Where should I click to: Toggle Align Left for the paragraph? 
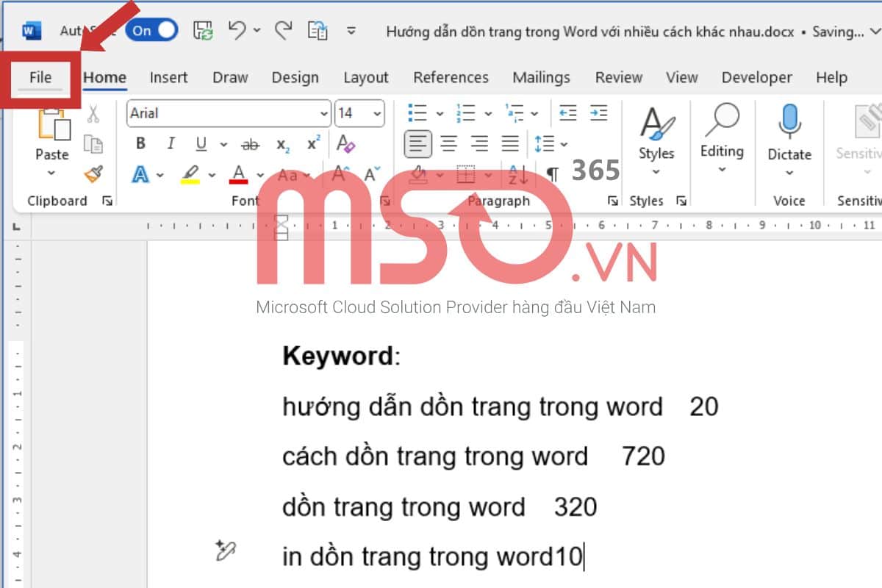tap(418, 143)
